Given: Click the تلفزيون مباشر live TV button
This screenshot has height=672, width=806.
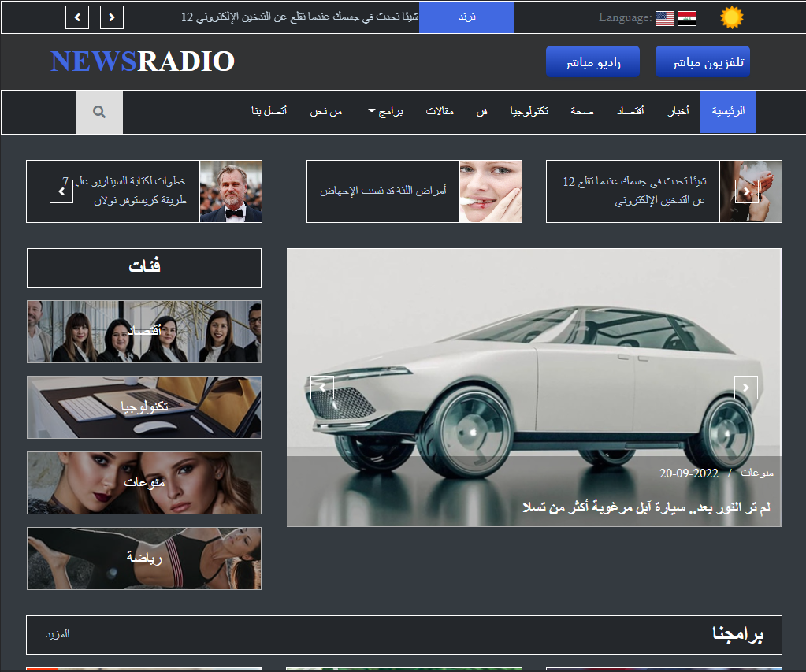Looking at the screenshot, I should [703, 61].
